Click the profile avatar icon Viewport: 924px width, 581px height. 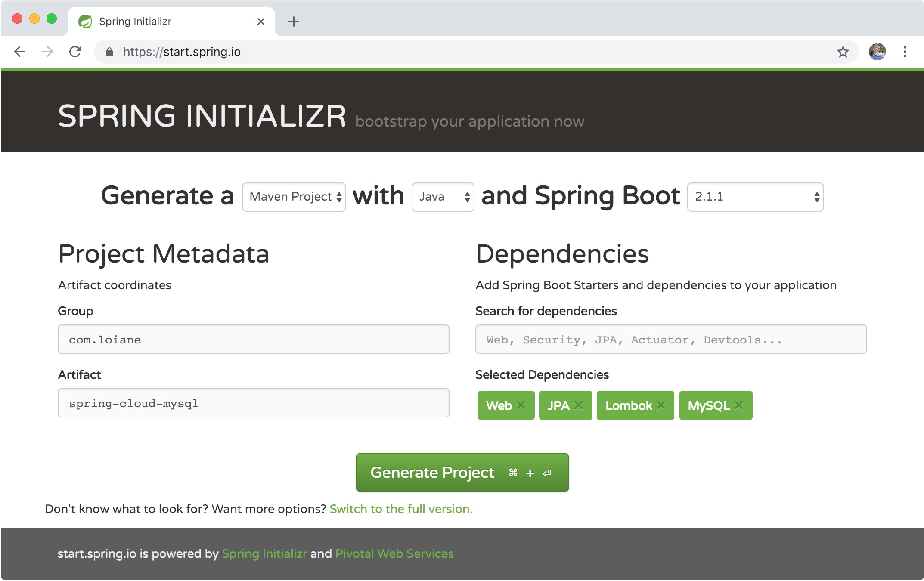point(878,52)
